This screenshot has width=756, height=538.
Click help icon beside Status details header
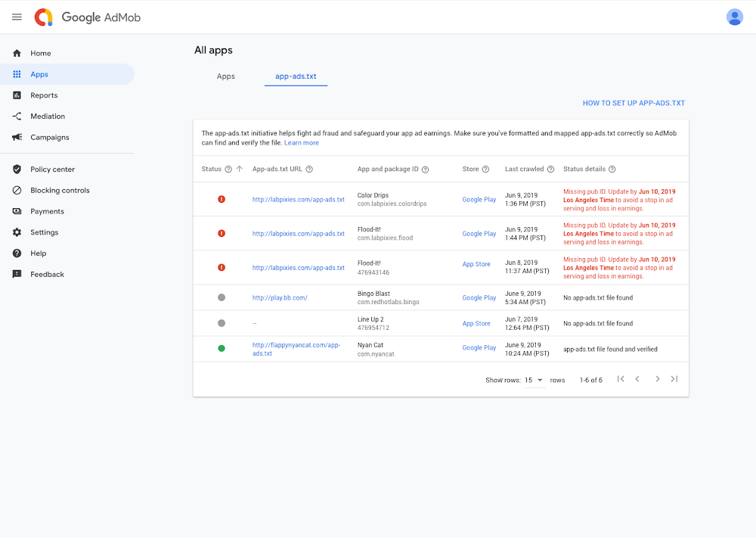click(x=612, y=169)
